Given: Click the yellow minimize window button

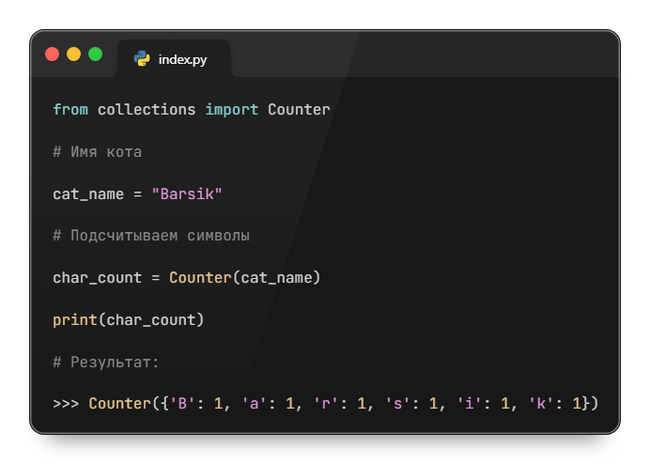Looking at the screenshot, I should click(x=74, y=54).
